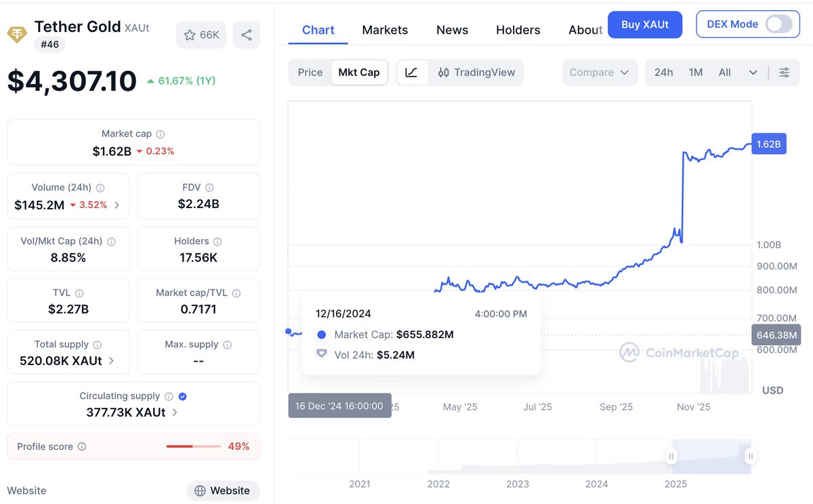The width and height of the screenshot is (813, 504).
Task: Expand Circulating supply details chevron
Action: click(x=175, y=413)
